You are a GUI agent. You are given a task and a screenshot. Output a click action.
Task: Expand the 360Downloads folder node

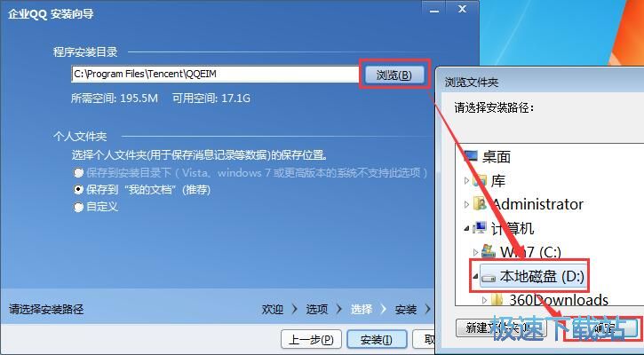coord(485,300)
